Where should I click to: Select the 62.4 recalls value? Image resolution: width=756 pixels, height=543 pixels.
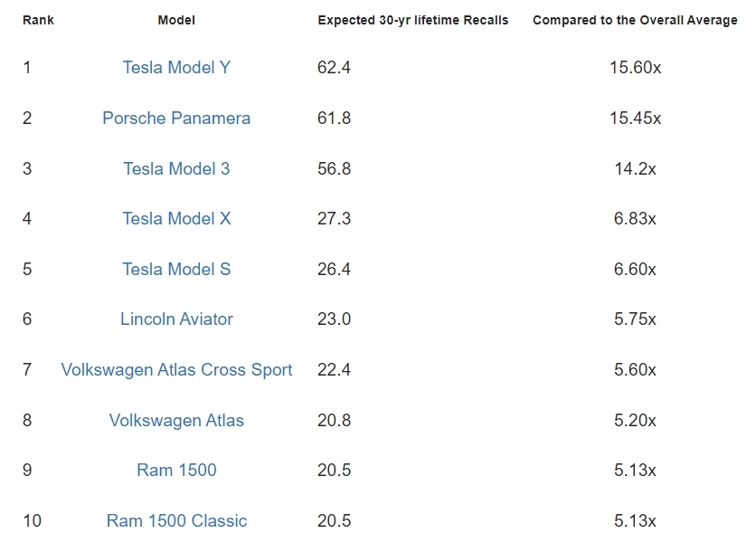(334, 68)
